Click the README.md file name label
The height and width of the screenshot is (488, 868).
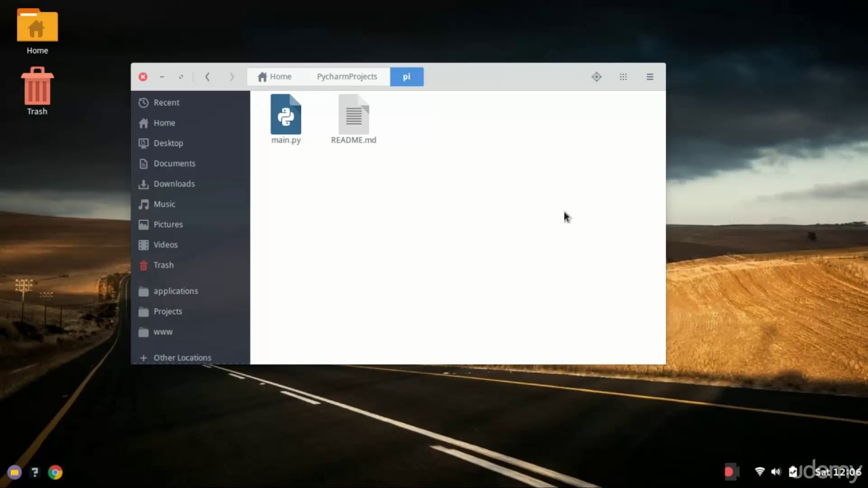353,140
